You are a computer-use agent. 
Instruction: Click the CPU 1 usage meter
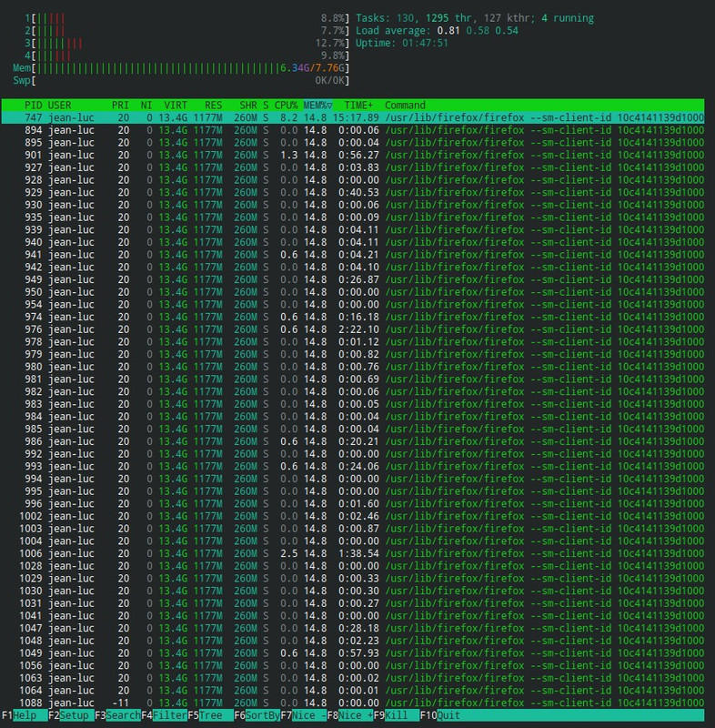(187, 18)
